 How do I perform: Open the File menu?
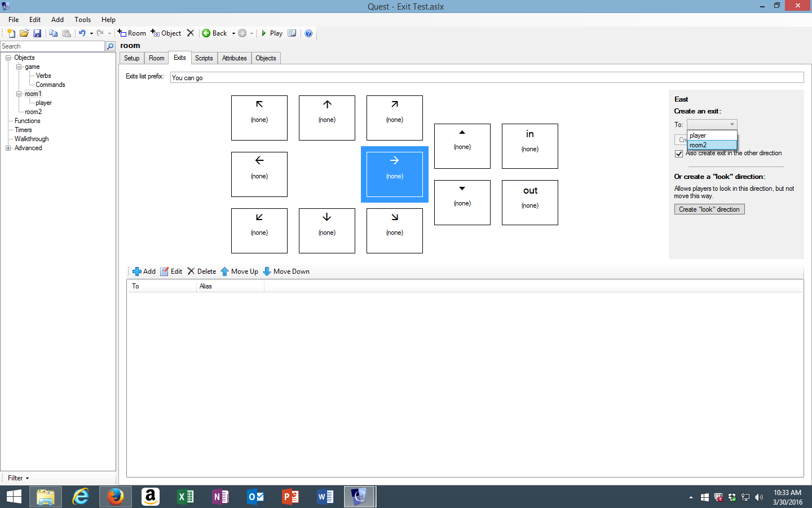(14, 19)
